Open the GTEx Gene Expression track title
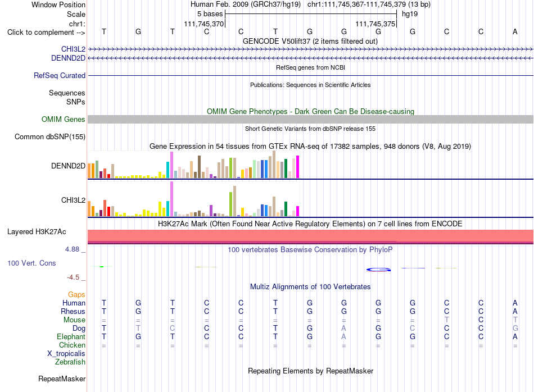The height and width of the screenshot is (392, 534). (310, 147)
